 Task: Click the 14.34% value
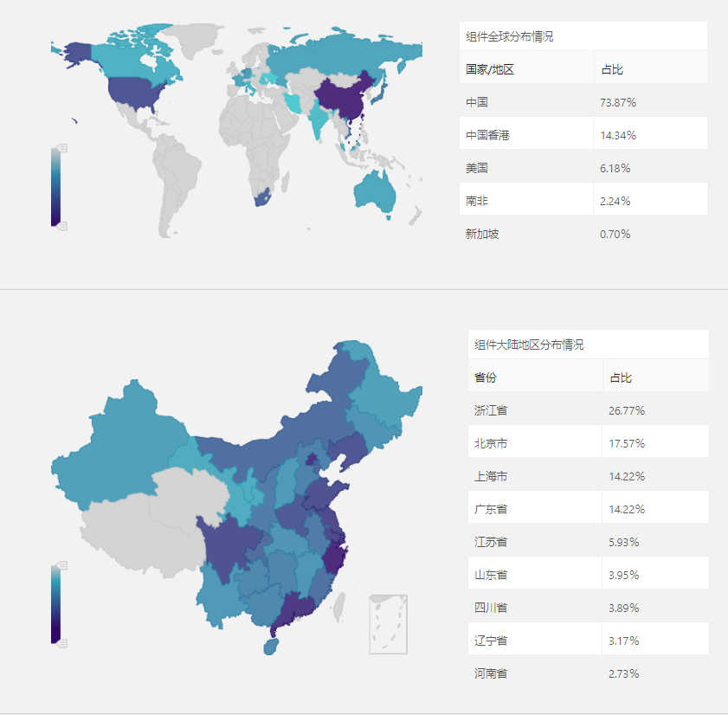(x=618, y=136)
